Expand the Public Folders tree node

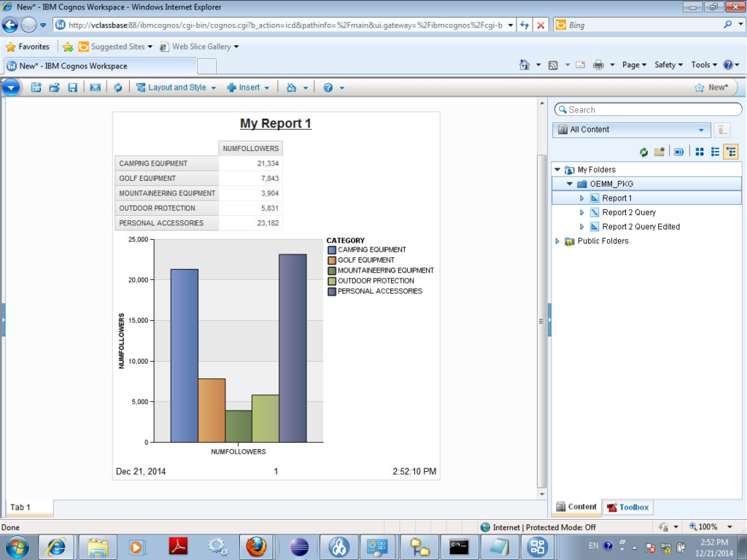coord(557,241)
